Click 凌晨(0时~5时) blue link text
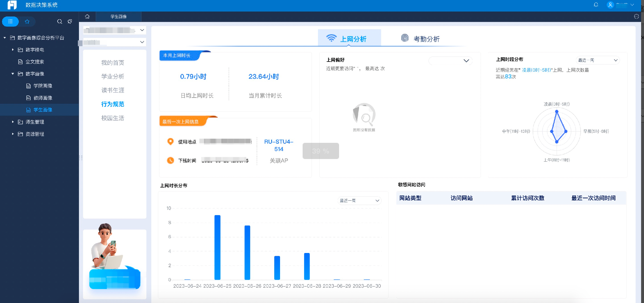Viewport: 644px width, 303px height. pos(536,70)
